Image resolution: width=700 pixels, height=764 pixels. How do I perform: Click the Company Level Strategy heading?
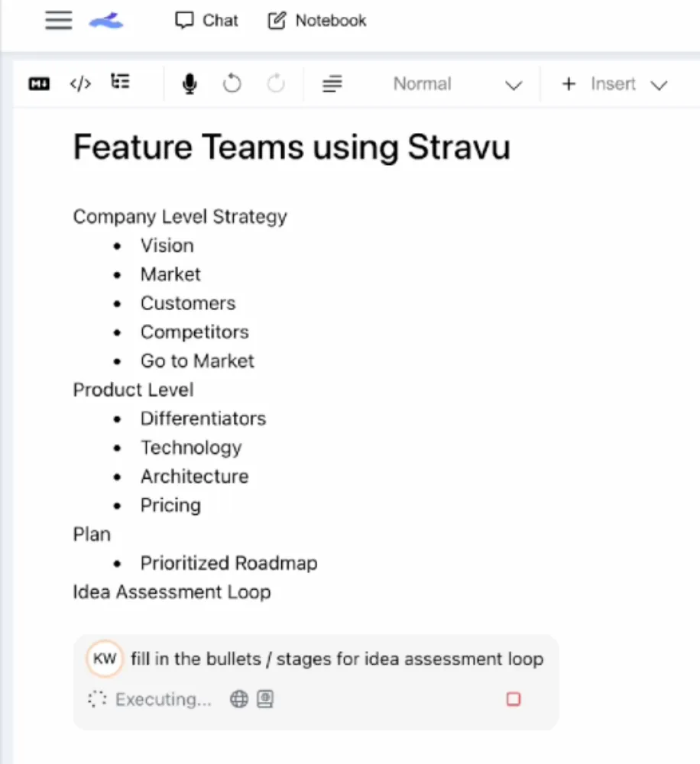(x=180, y=216)
